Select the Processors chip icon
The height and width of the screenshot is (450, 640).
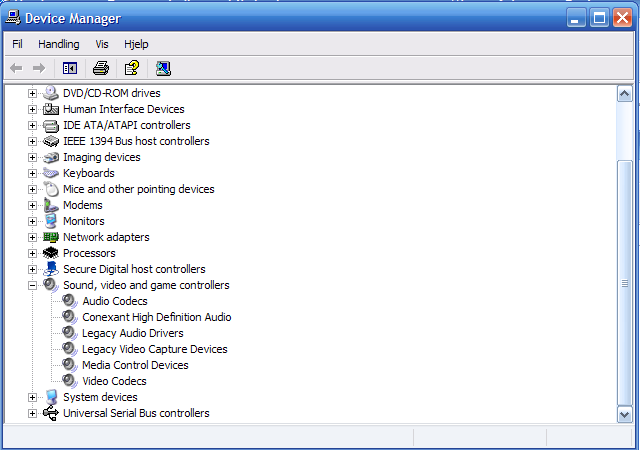(x=51, y=253)
